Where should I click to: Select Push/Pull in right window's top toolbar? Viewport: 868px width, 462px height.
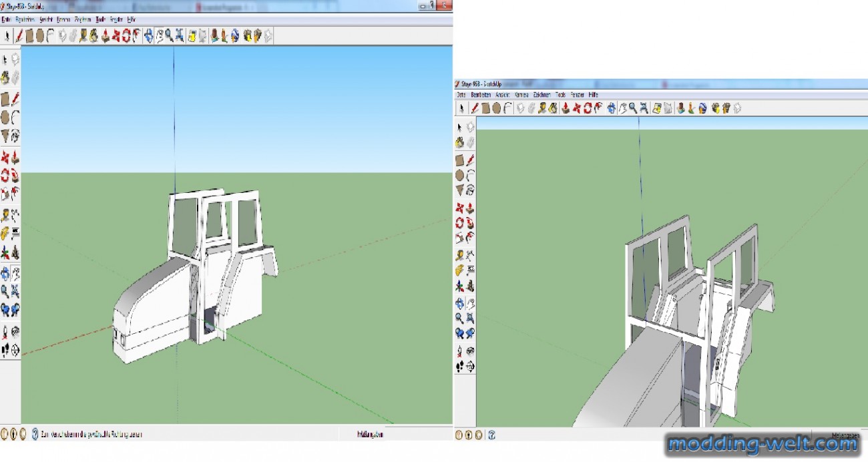pos(565,108)
